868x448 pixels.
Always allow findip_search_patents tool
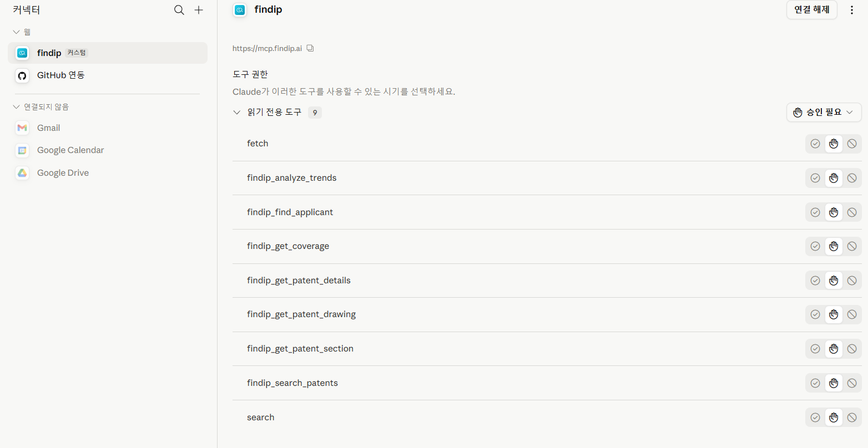815,383
